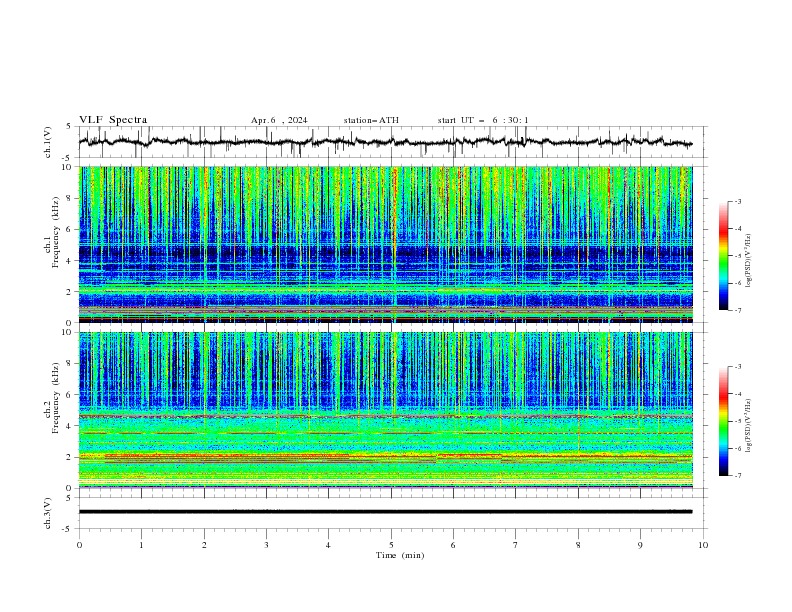Screen dimensions: 792x612
Task: Click the "start UT = 6 :30: 1" text
Action: pos(483,120)
